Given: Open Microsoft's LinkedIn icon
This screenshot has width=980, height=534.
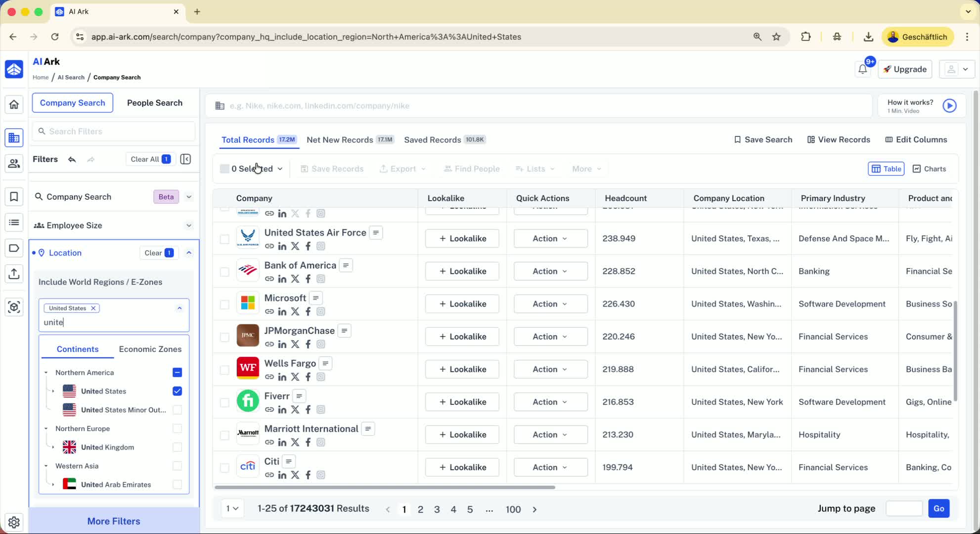Looking at the screenshot, I should (282, 311).
